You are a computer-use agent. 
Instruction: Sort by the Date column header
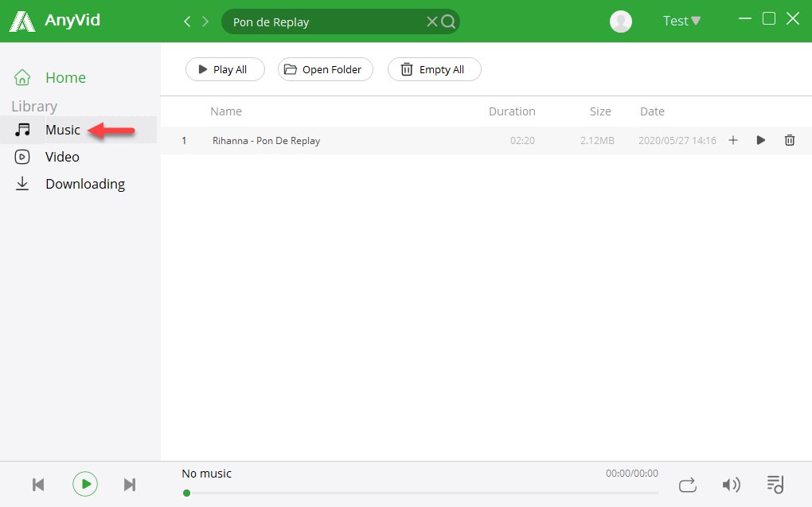click(652, 111)
